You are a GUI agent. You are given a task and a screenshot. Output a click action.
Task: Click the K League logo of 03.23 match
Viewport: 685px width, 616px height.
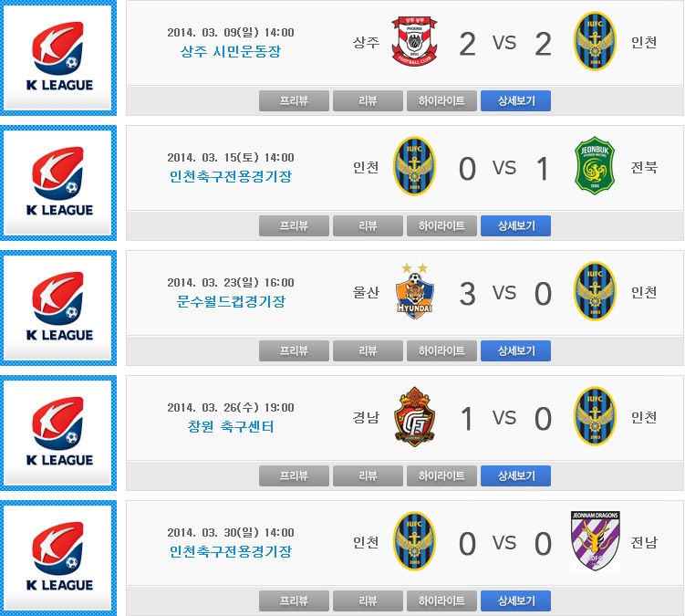[x=59, y=308]
